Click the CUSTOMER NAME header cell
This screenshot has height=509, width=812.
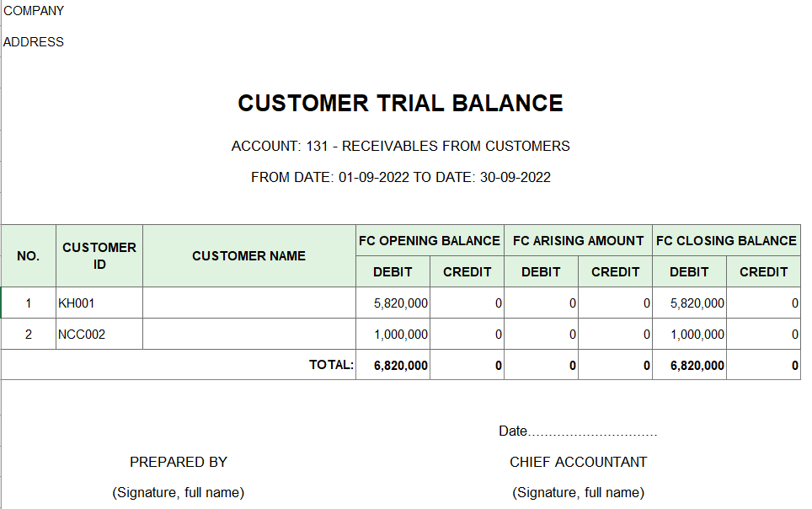[249, 256]
